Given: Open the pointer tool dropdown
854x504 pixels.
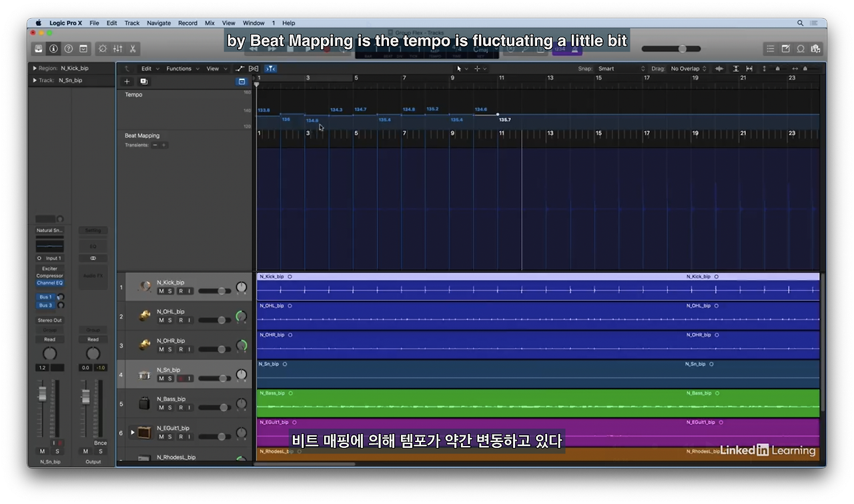Looking at the screenshot, I should 462,69.
